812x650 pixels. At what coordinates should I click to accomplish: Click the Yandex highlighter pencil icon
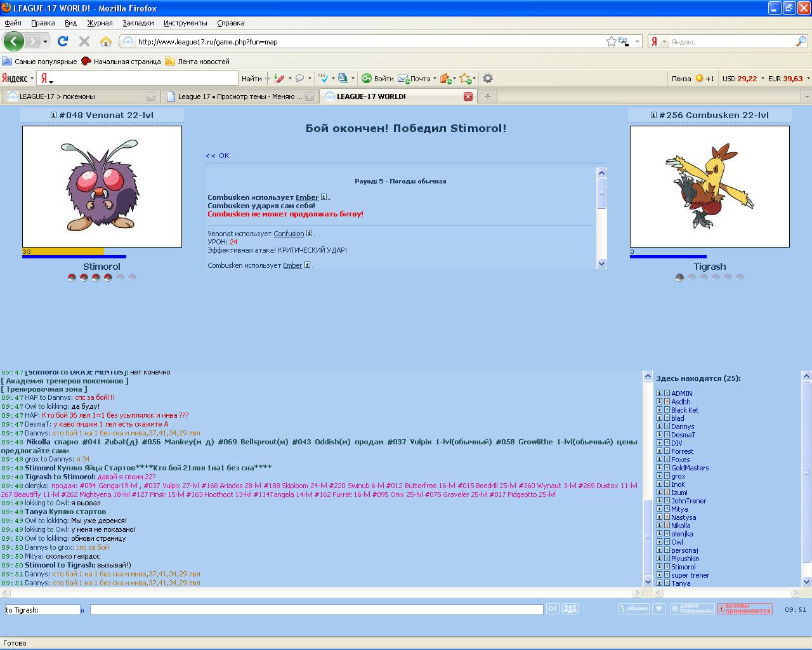pyautogui.click(x=279, y=79)
